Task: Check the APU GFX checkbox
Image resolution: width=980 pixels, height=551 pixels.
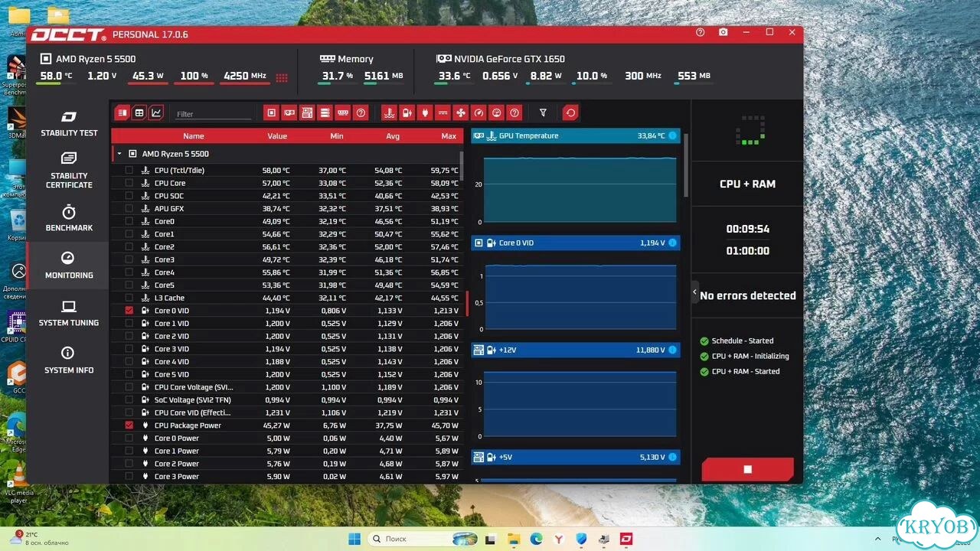Action: coord(129,208)
